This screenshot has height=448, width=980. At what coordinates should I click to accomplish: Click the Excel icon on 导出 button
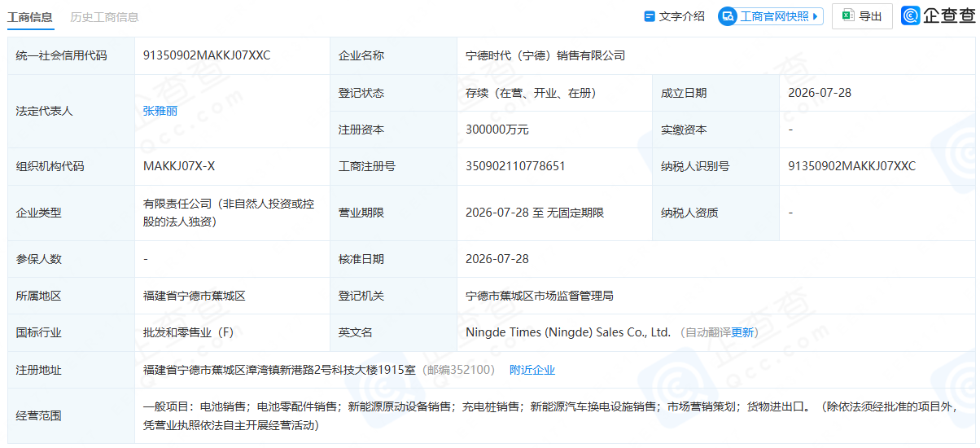coord(848,15)
